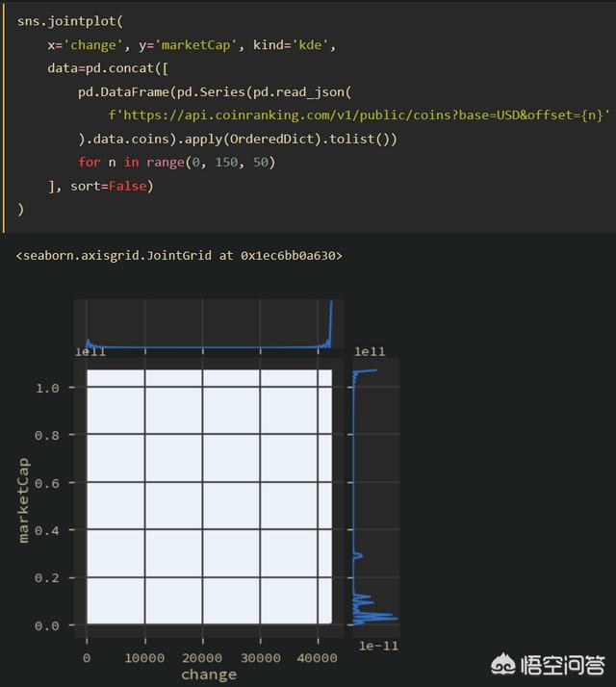Click the kind='kde' argument text
Screen dimensions: 616x687
[291, 44]
